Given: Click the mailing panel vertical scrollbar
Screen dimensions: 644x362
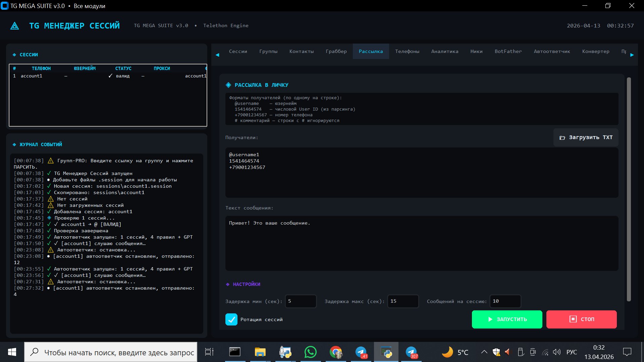Looking at the screenshot, I should pyautogui.click(x=629, y=189).
